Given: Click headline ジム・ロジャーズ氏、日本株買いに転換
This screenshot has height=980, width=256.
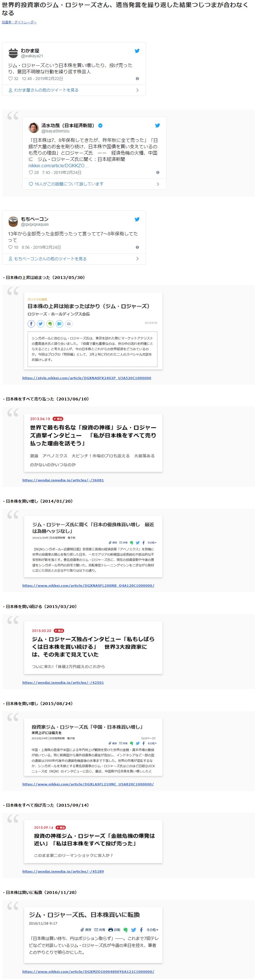Looking at the screenshot, I should coord(84,915).
